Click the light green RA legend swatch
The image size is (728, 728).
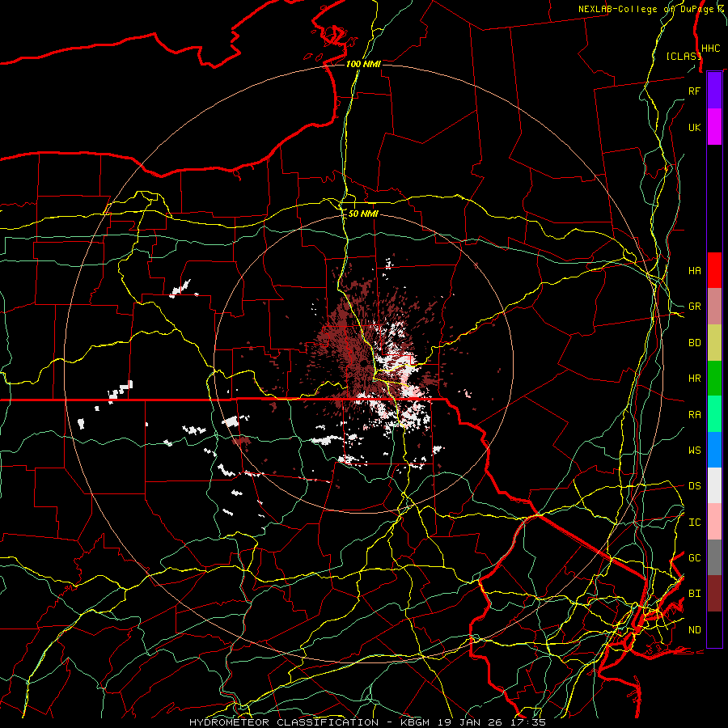(x=714, y=414)
